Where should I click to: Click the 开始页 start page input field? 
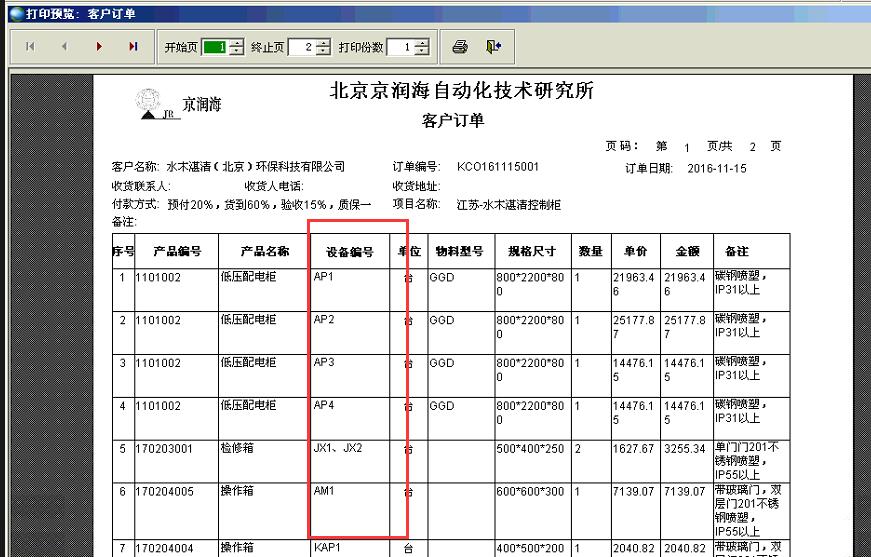[x=215, y=47]
